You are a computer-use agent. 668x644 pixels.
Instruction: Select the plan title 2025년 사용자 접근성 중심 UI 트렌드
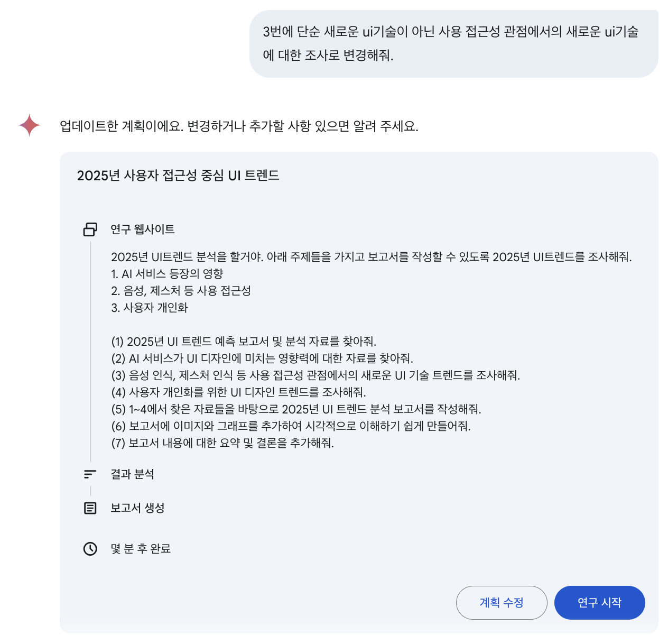[x=178, y=176]
